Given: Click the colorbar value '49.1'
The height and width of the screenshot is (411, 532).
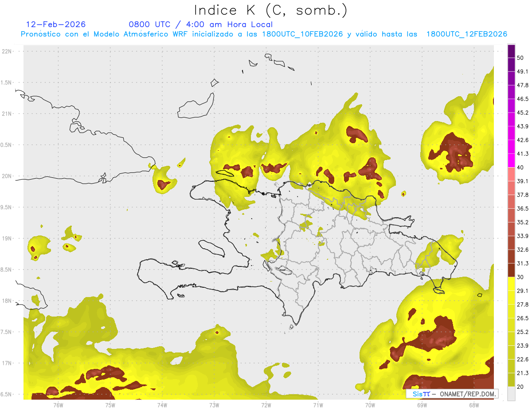Looking at the screenshot, I should click(x=523, y=71).
